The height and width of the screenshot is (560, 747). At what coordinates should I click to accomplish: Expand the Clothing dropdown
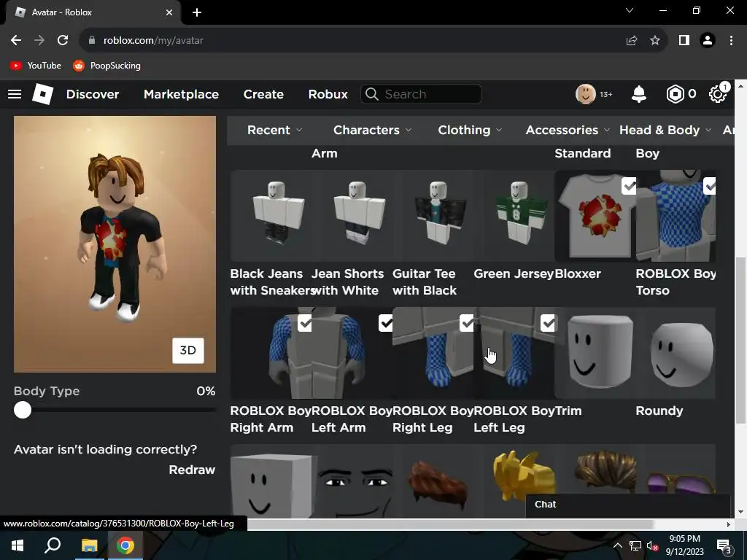[470, 130]
